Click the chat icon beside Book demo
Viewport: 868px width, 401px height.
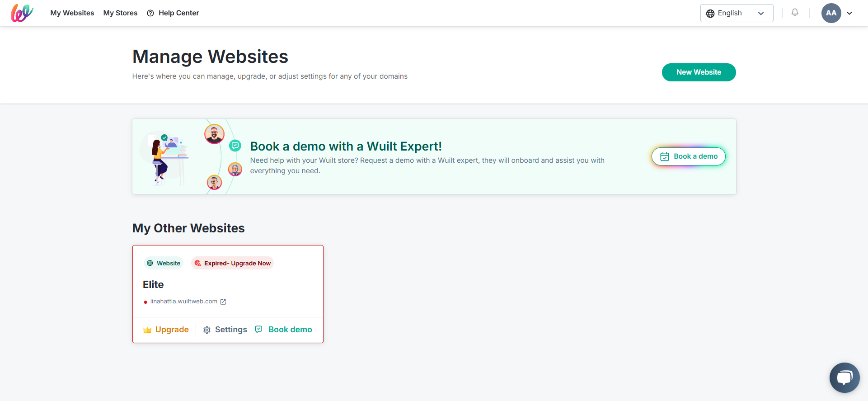tap(258, 329)
